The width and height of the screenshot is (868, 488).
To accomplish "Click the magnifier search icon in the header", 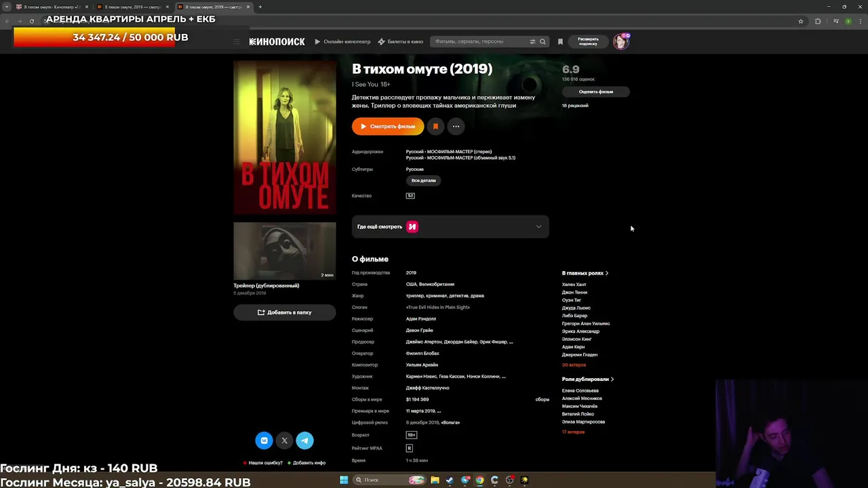I will click(542, 41).
